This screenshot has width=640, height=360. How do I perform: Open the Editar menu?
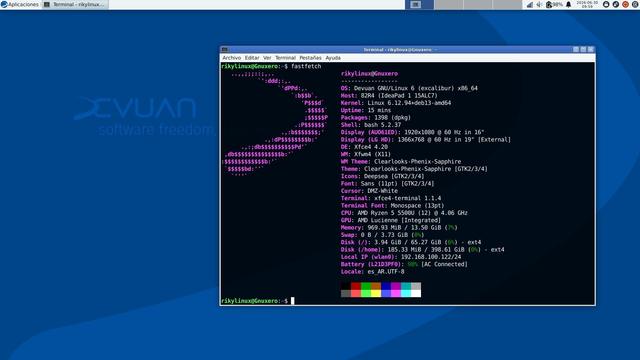point(252,58)
